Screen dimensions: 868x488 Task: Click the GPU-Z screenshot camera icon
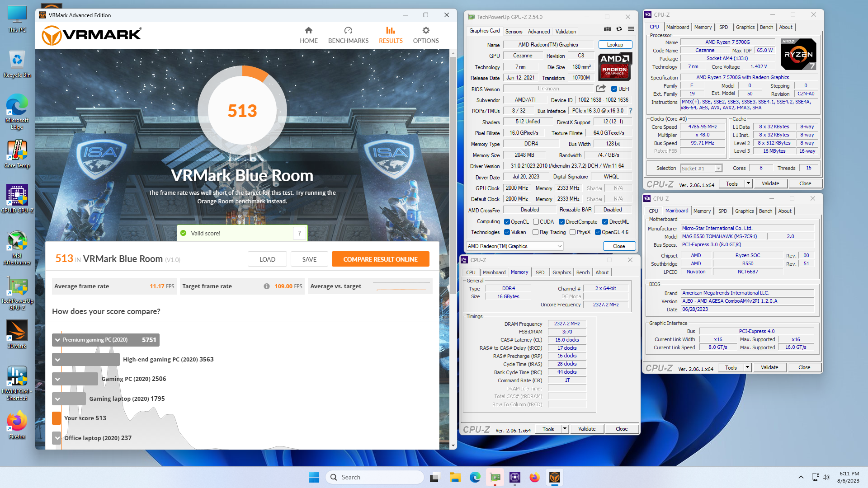(x=608, y=29)
